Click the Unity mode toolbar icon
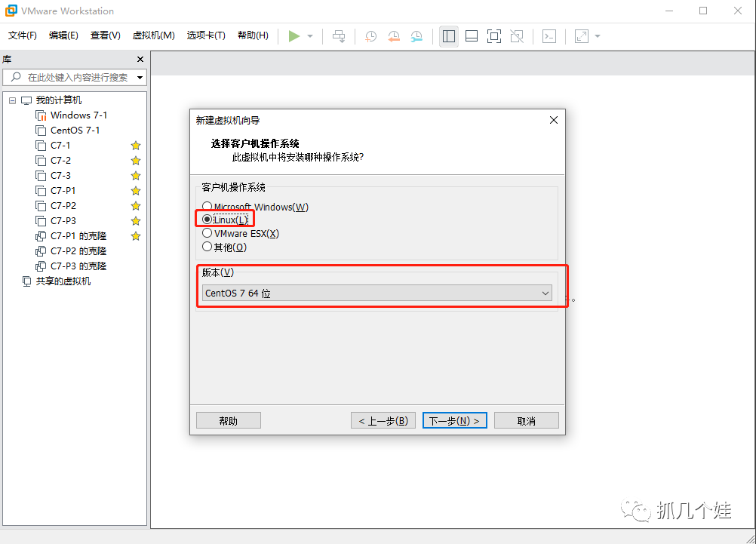 tap(517, 36)
